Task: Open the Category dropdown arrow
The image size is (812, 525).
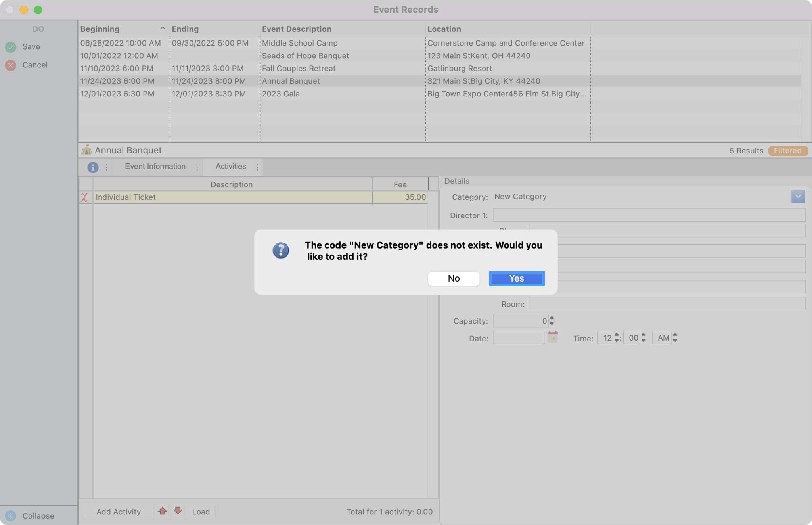Action: pos(798,196)
